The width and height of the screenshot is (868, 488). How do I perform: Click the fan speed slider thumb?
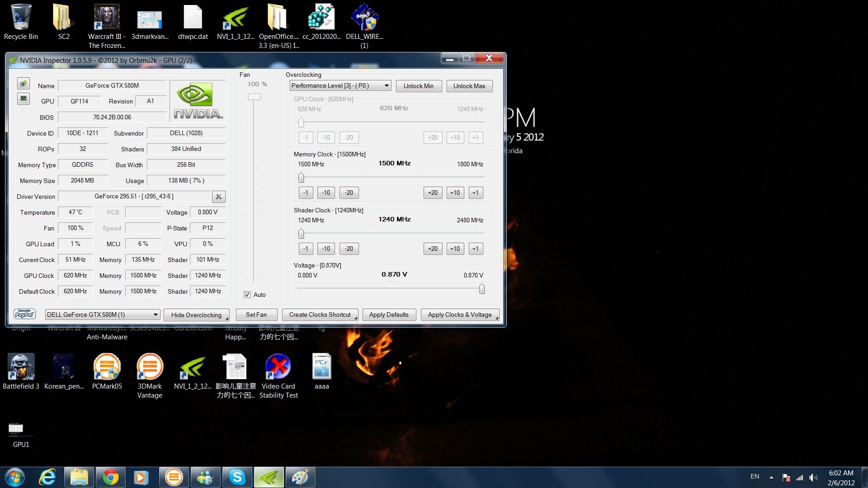pyautogui.click(x=254, y=97)
